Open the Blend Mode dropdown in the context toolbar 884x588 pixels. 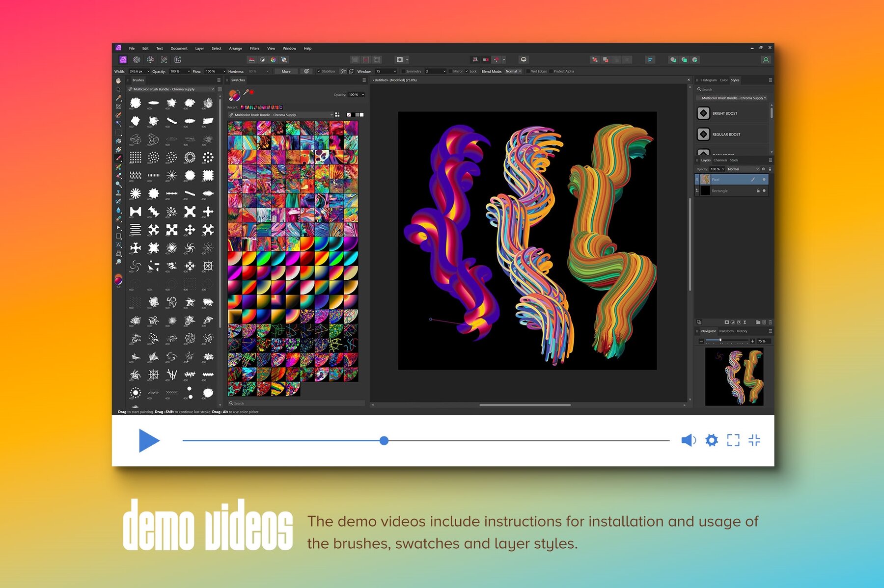tap(513, 71)
